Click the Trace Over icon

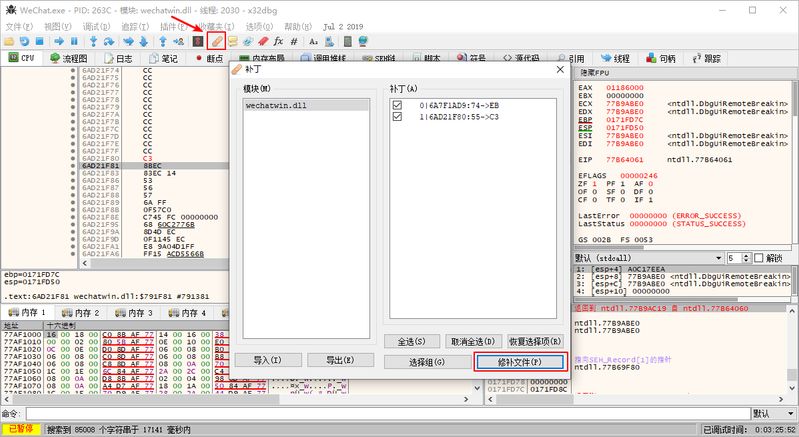click(144, 41)
